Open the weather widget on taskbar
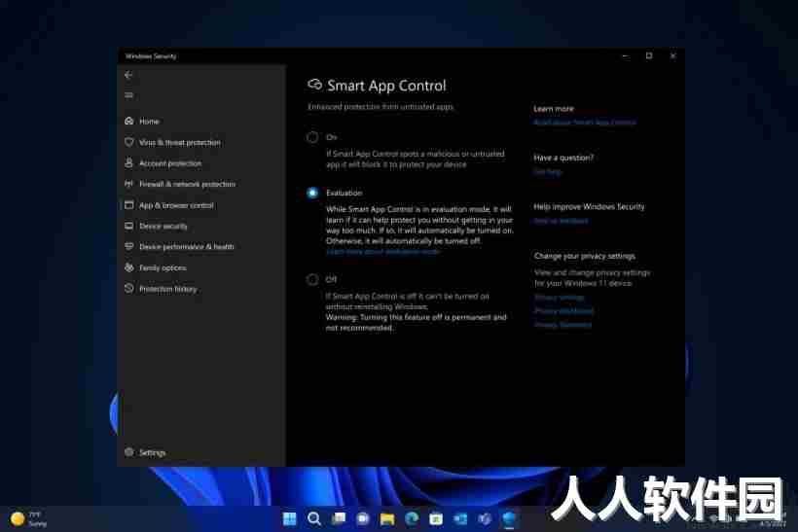 (28, 518)
